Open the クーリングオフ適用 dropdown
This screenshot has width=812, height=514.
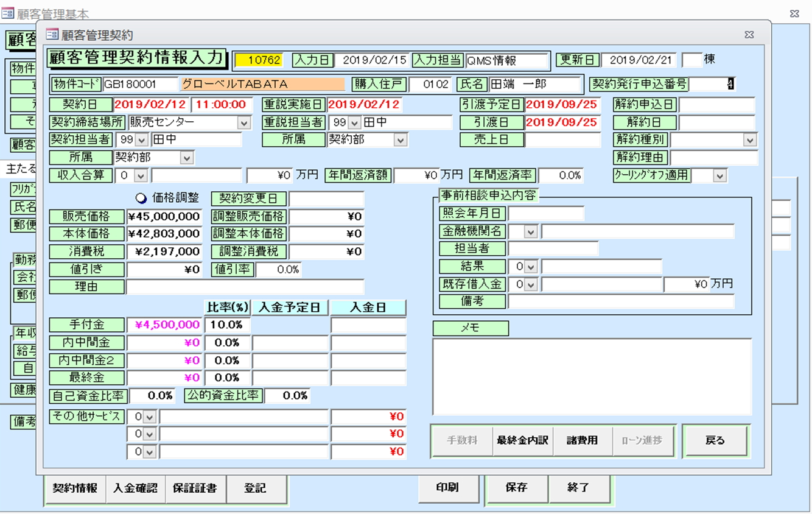[x=720, y=175]
